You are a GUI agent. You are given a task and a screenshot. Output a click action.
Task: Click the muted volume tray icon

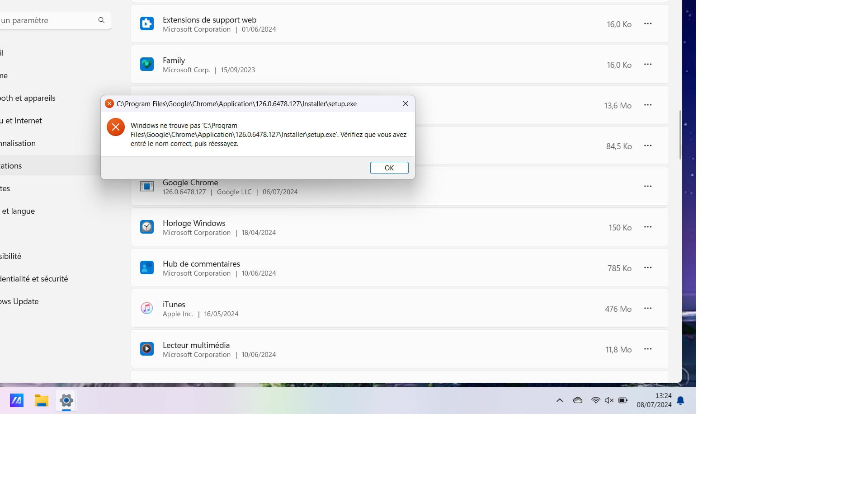coord(609,400)
